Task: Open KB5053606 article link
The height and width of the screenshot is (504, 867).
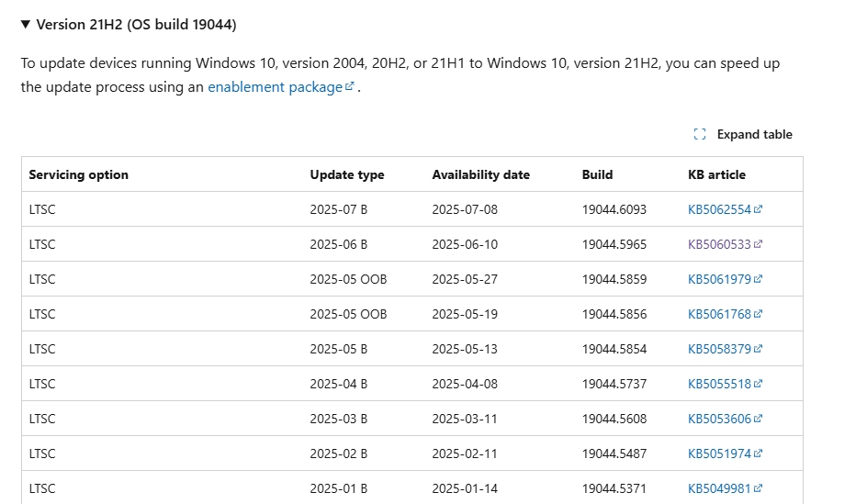Action: tap(725, 419)
